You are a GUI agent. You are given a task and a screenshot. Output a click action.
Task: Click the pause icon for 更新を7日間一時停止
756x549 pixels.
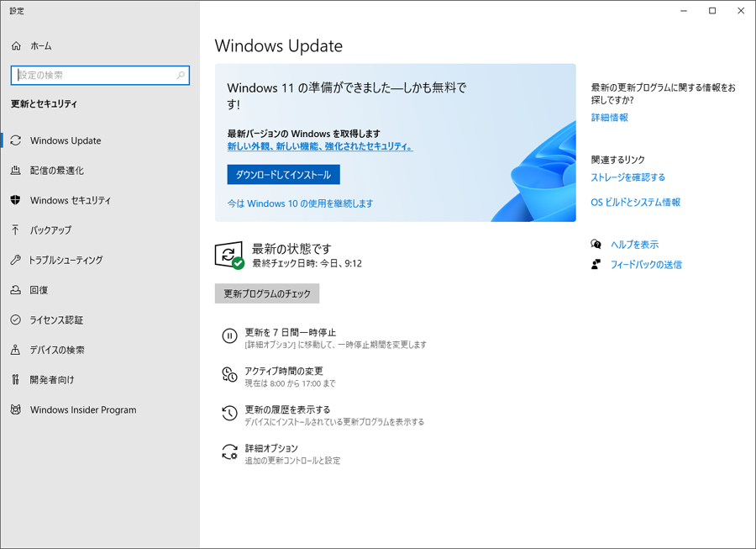tap(229, 335)
